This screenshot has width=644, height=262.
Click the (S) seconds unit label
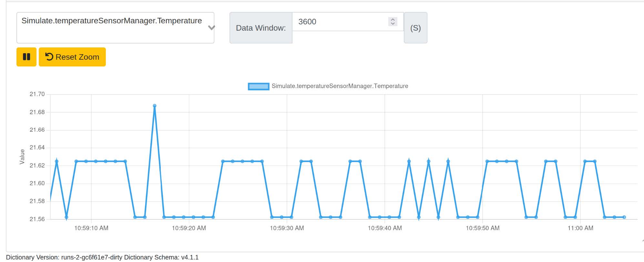click(415, 28)
